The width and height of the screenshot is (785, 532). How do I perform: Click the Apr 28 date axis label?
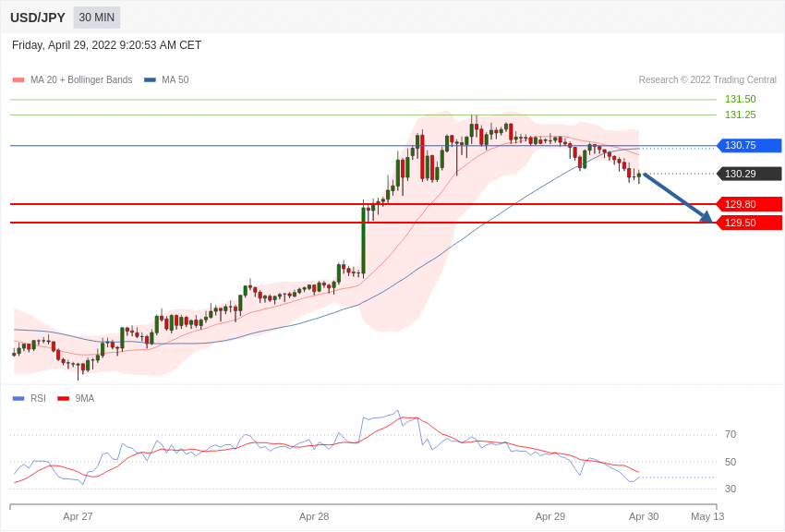(314, 516)
